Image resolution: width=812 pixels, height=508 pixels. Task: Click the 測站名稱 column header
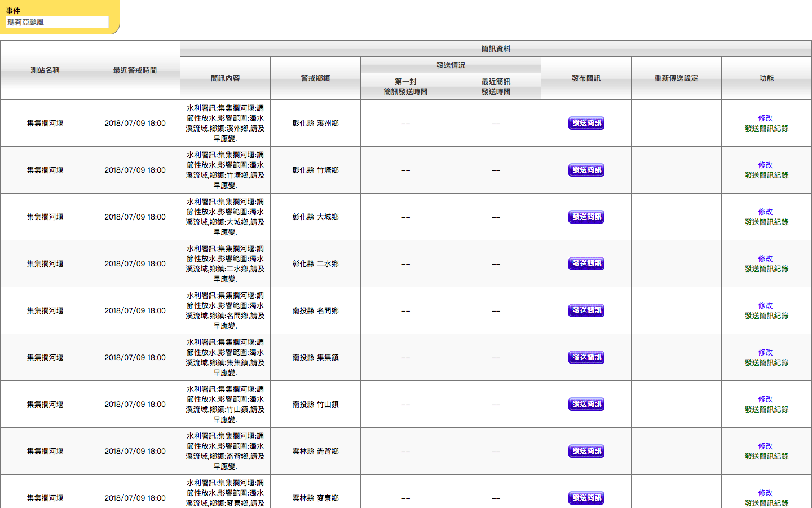[45, 70]
